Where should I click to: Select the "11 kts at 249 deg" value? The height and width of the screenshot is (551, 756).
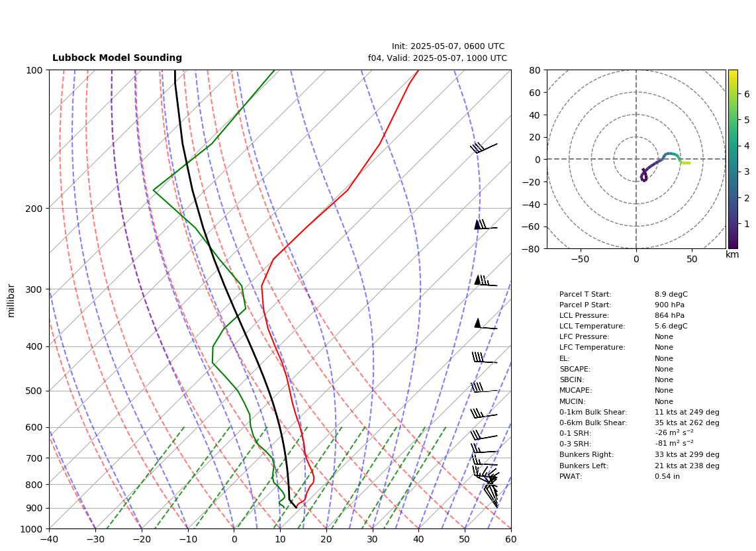tap(687, 412)
